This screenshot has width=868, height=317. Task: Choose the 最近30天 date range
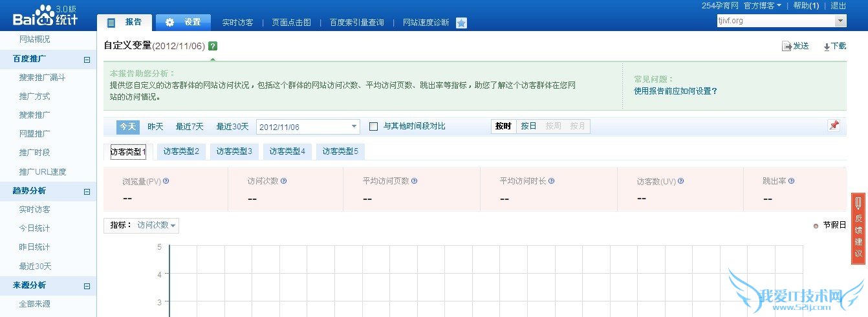click(x=232, y=127)
